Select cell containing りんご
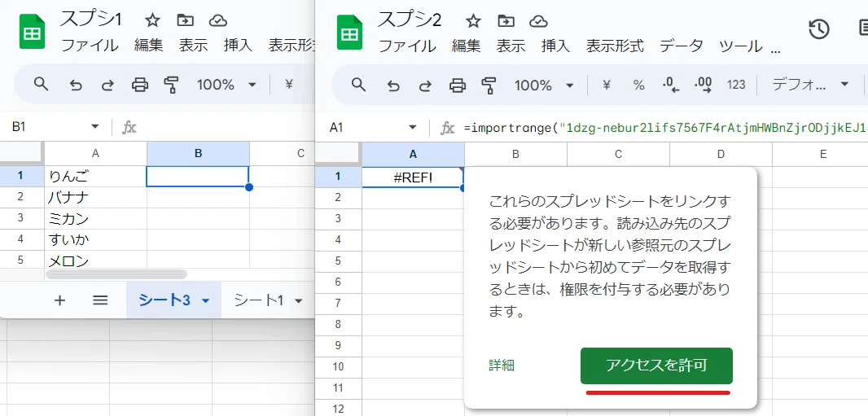The image size is (868, 416). click(x=95, y=176)
